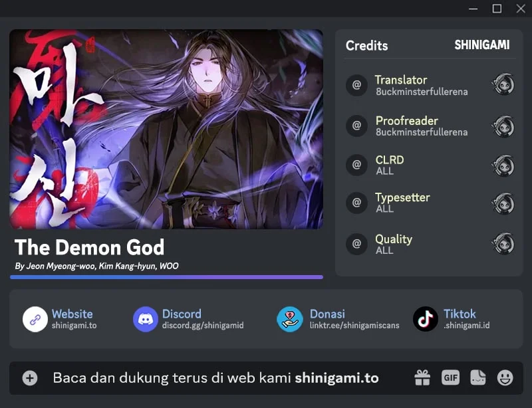This screenshot has height=408, width=532.
Task: Open the GIF picker icon
Action: pos(450,377)
